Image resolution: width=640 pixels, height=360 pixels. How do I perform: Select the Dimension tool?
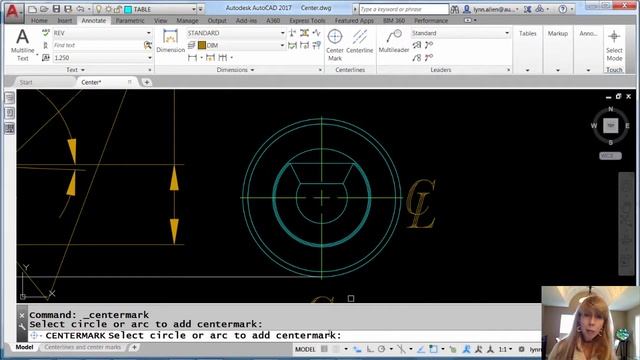point(170,41)
